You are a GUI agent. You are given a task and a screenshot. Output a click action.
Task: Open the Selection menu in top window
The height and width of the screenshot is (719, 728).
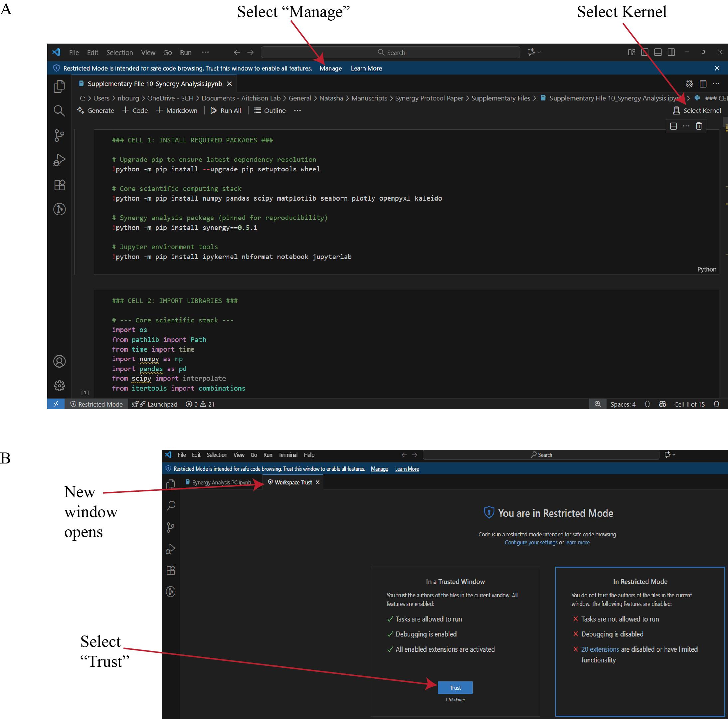pyautogui.click(x=119, y=52)
